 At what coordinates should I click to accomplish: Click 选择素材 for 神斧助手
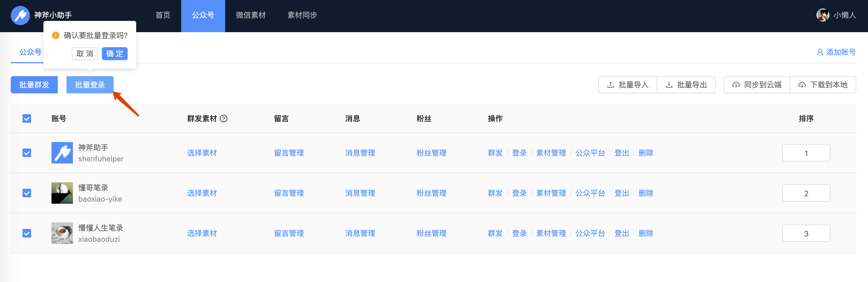[202, 153]
